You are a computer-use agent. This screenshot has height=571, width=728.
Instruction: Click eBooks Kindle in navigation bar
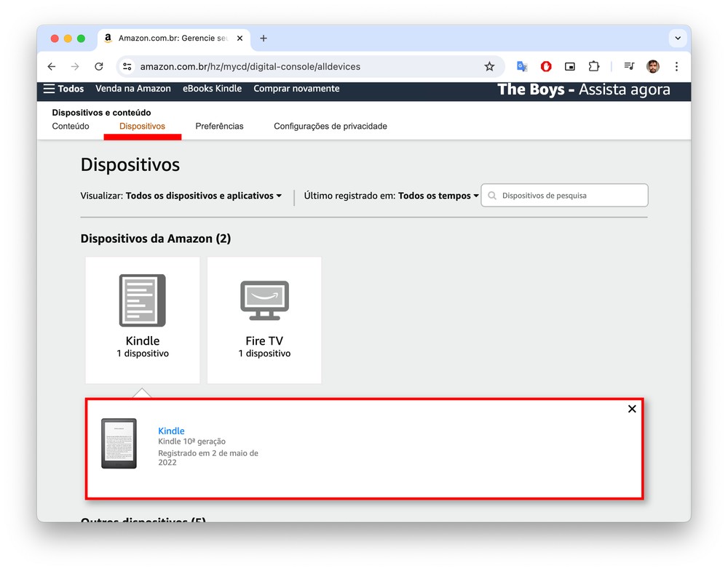(x=212, y=89)
